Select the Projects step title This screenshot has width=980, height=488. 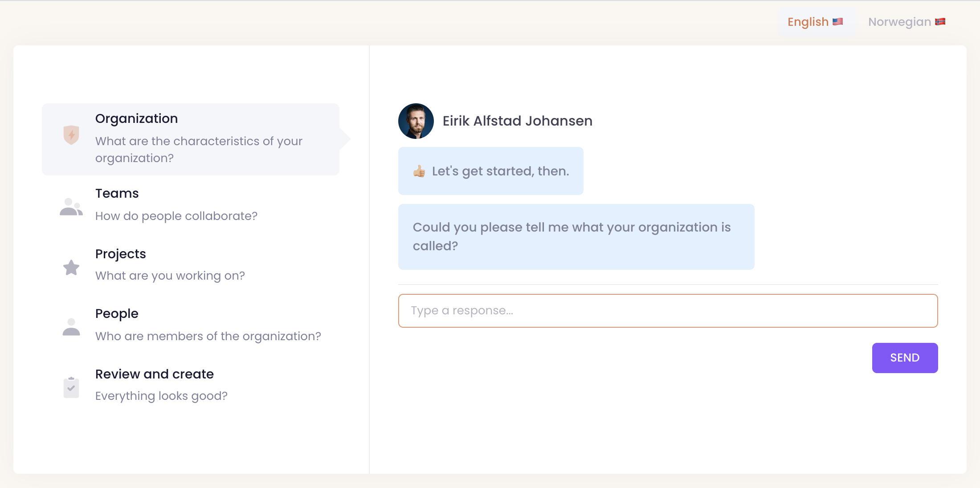[121, 254]
